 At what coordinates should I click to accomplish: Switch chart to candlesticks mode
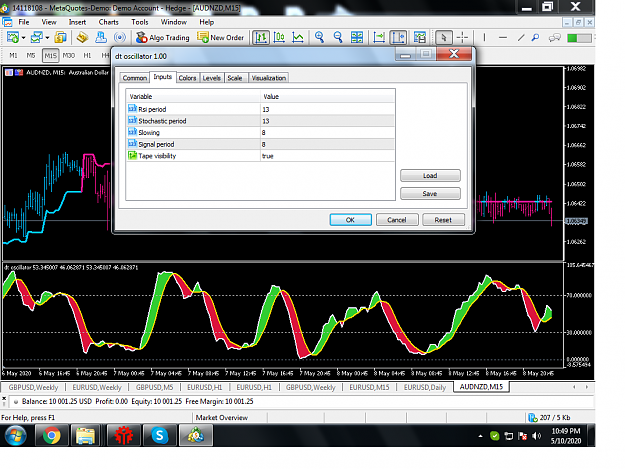click(279, 37)
